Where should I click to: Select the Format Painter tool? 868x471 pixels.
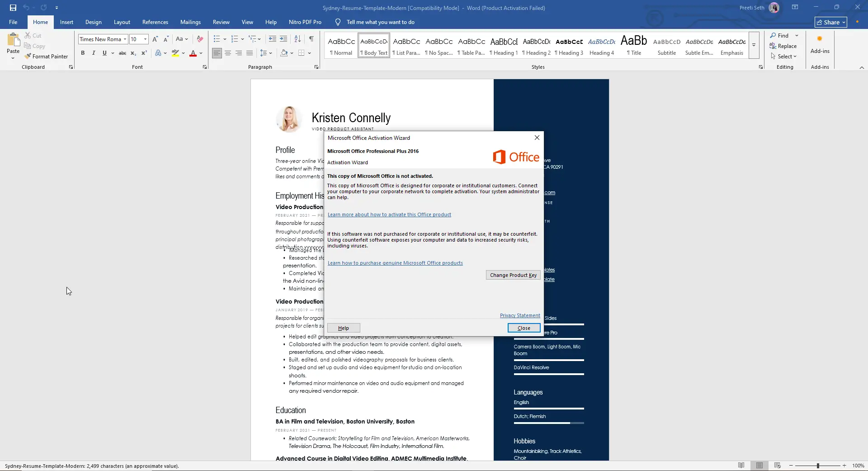(x=46, y=57)
